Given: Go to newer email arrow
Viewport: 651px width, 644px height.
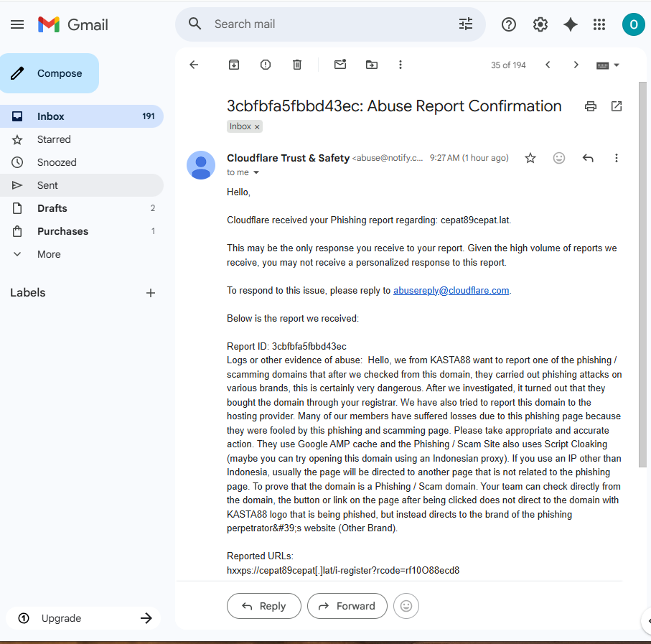Looking at the screenshot, I should pos(548,65).
